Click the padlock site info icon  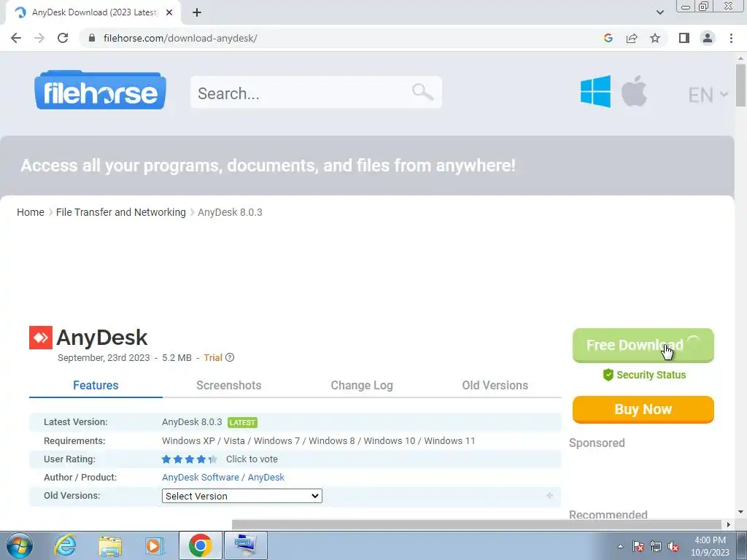pos(92,38)
